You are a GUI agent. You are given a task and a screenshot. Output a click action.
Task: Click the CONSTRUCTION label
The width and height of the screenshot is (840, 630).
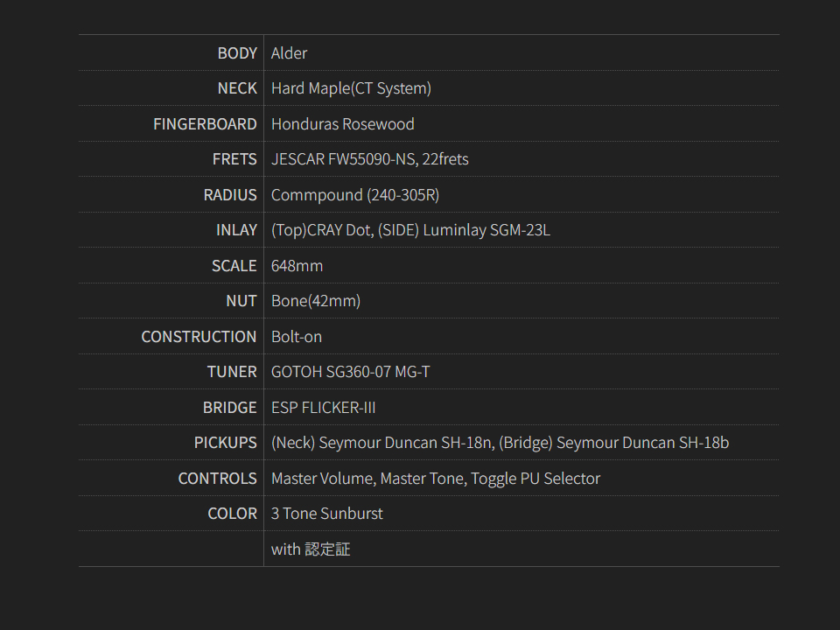click(199, 337)
